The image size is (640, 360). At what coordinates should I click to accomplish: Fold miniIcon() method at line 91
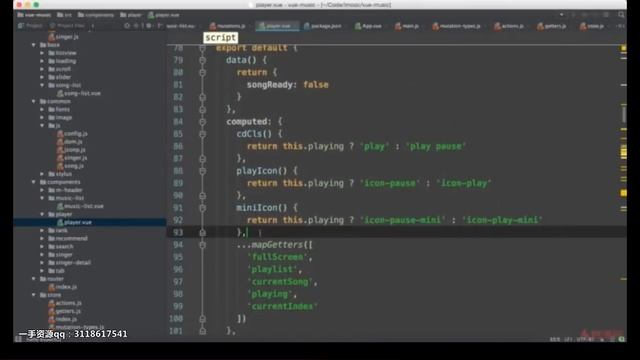point(202,208)
